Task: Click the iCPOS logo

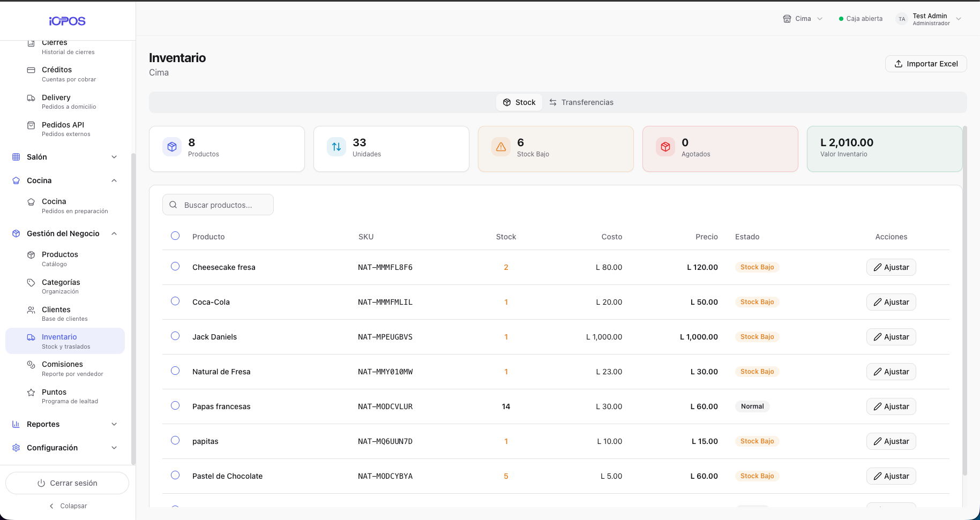Action: click(x=67, y=21)
